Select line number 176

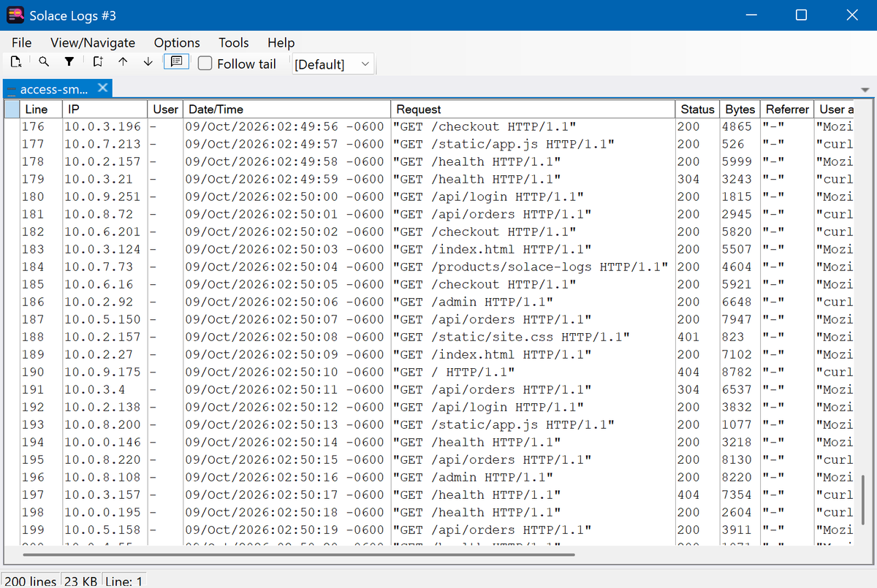pos(34,126)
